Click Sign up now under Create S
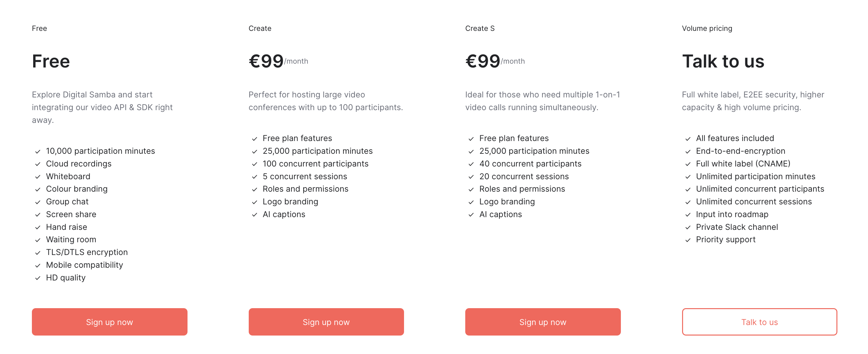 tap(542, 322)
